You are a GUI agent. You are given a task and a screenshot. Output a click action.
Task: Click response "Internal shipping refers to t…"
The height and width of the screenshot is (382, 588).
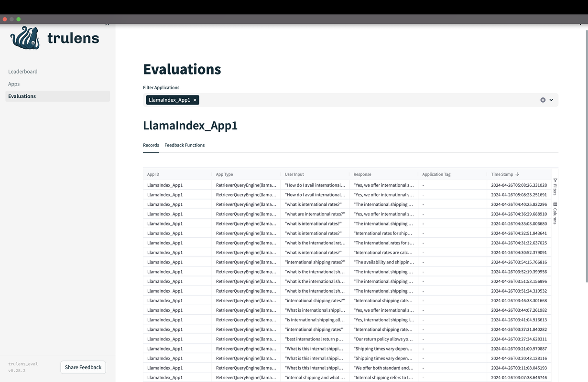pyautogui.click(x=383, y=377)
